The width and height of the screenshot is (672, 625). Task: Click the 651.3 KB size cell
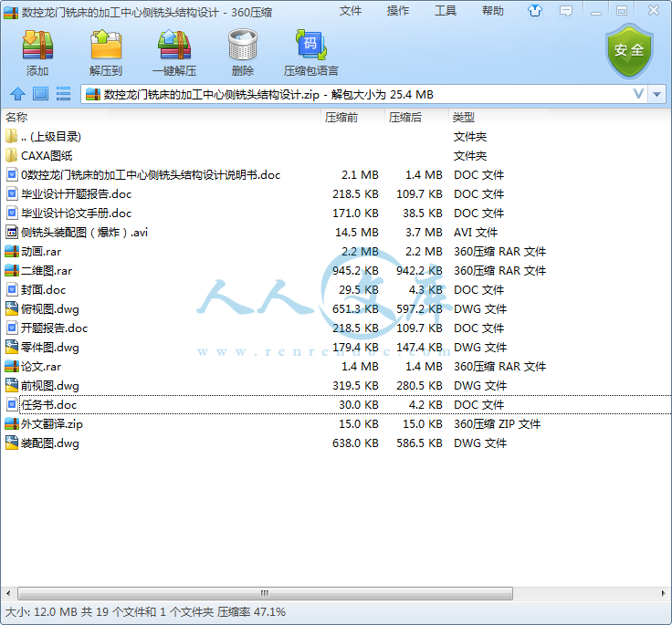pos(355,309)
